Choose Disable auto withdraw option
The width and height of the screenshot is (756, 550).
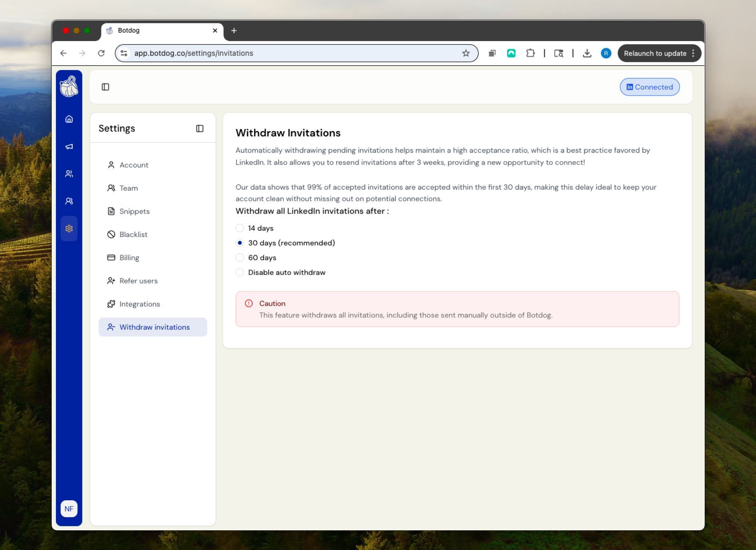240,272
